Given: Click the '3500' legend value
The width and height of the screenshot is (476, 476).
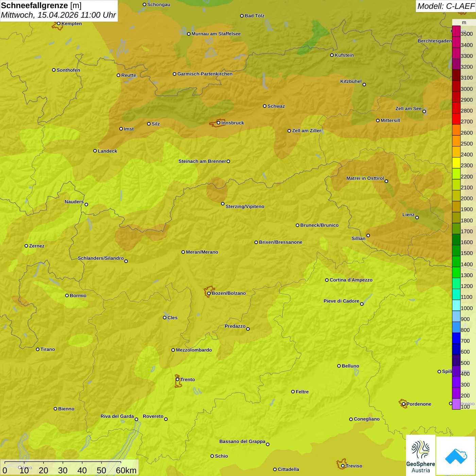Looking at the screenshot, I should click(467, 34).
